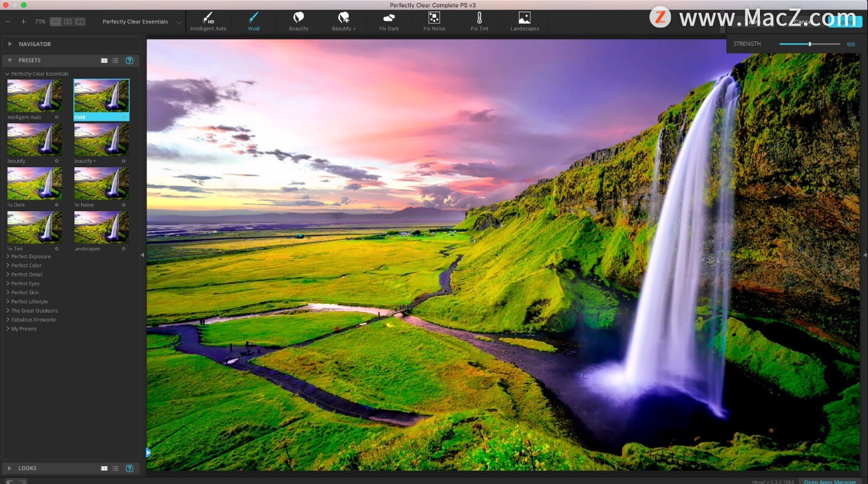Expand the Fabulous Fireworks preset group
Screen dimensions: 868x484
pyautogui.click(x=7, y=320)
